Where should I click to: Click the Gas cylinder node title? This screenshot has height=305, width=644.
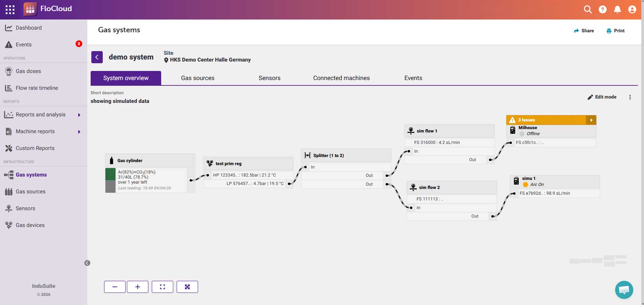(130, 161)
